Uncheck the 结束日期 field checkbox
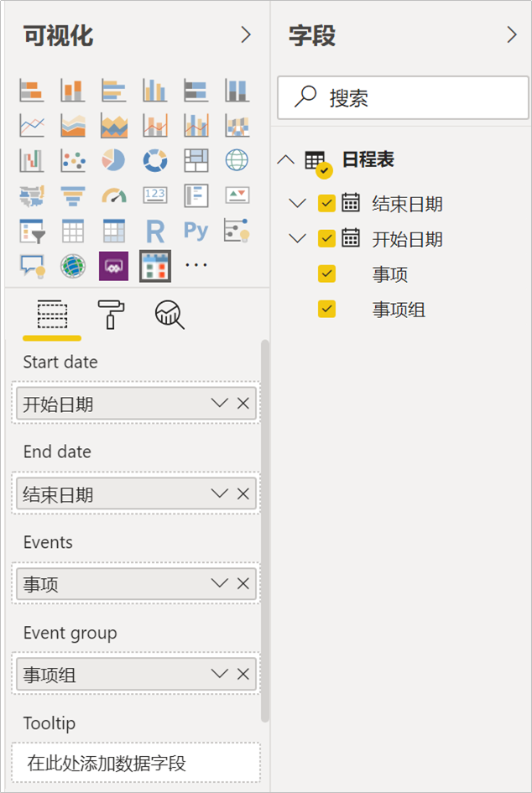This screenshot has height=793, width=532. click(x=327, y=203)
